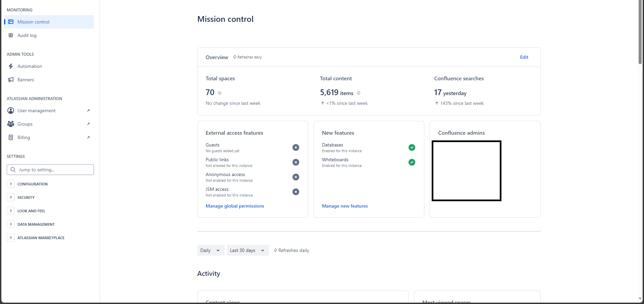Click the Billing receipt icon
The width and height of the screenshot is (644, 304).
coord(11,137)
